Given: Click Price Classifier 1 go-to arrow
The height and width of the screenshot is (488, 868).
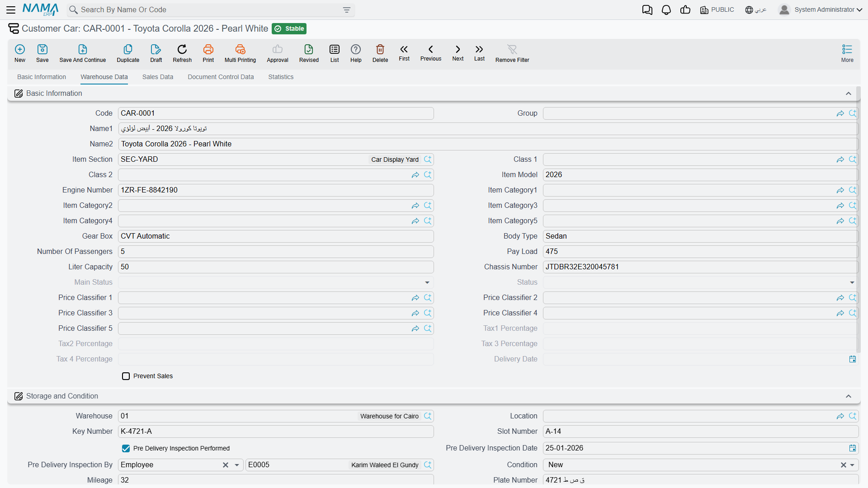Looking at the screenshot, I should (x=415, y=298).
